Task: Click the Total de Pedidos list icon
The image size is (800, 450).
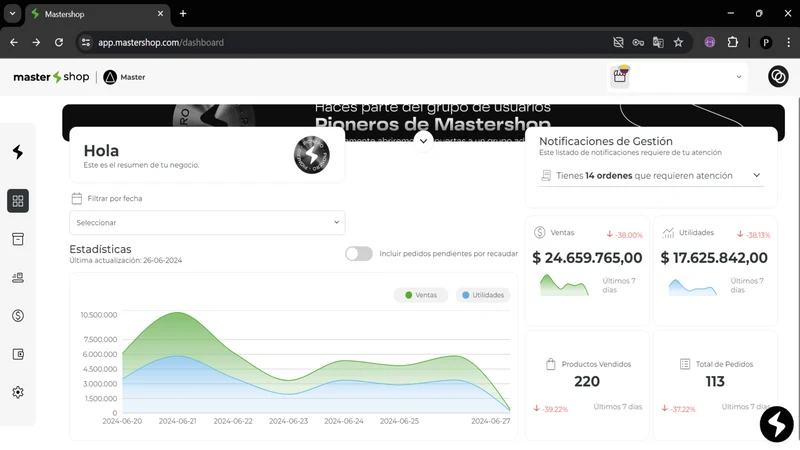Action: (685, 364)
